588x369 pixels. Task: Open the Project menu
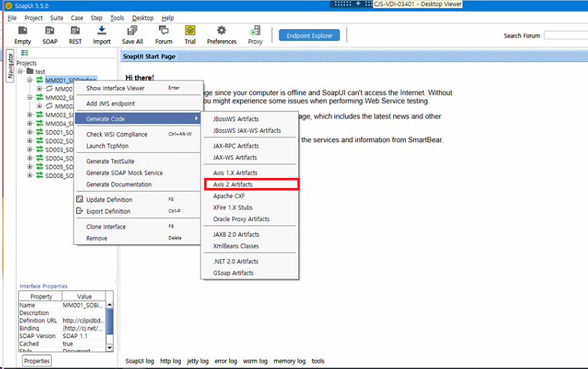pos(33,18)
